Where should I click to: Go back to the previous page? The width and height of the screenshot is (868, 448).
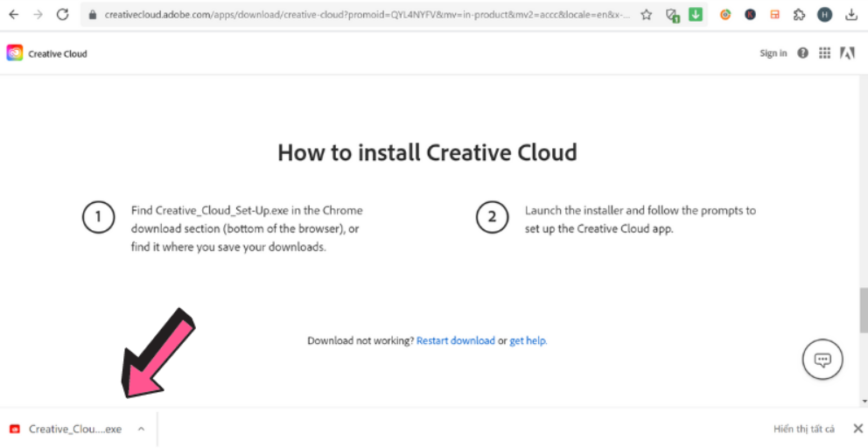click(x=14, y=15)
